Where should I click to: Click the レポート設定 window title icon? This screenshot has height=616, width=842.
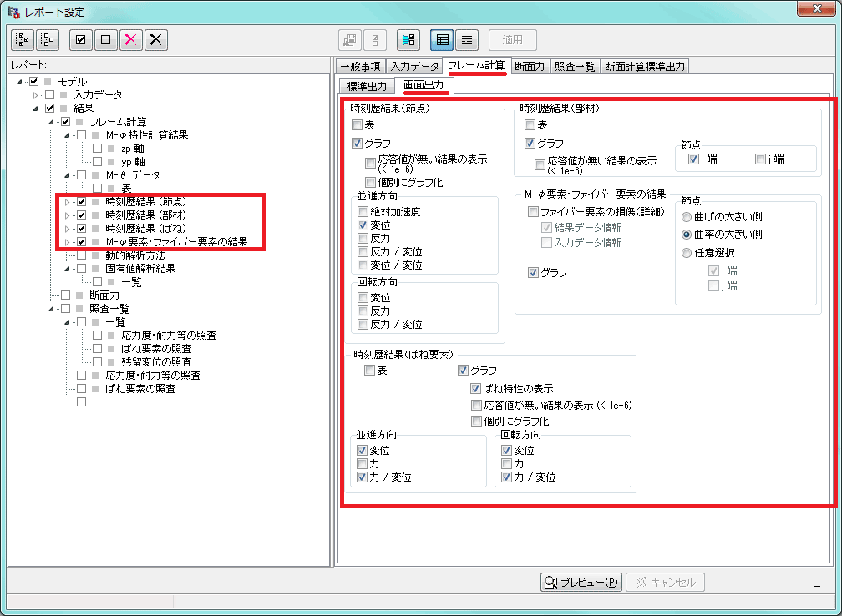pos(13,12)
